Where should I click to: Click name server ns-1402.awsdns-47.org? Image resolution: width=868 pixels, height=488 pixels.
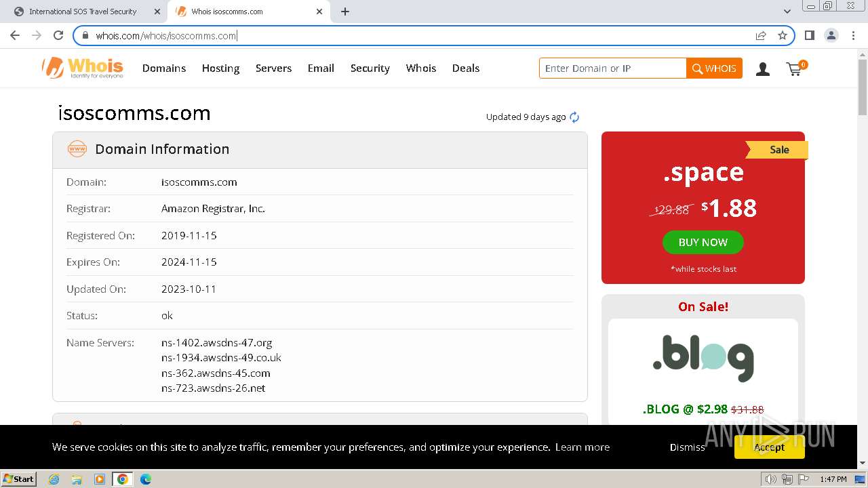[216, 343]
